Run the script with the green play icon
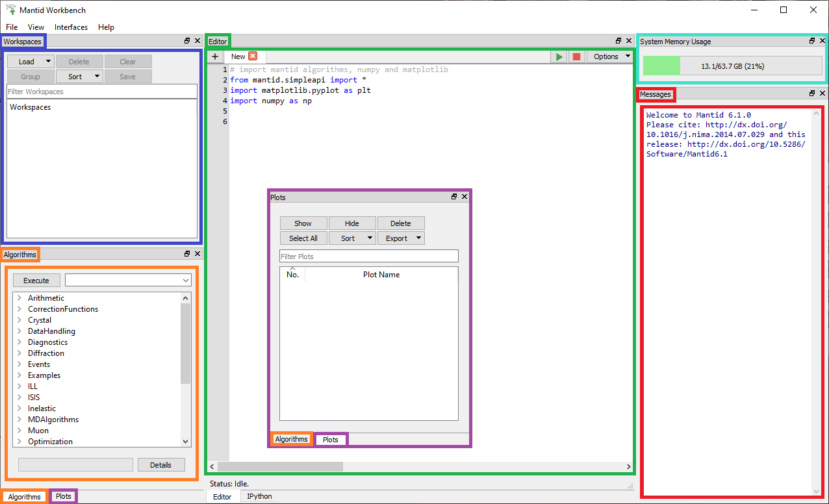The width and height of the screenshot is (829, 504). (x=559, y=57)
